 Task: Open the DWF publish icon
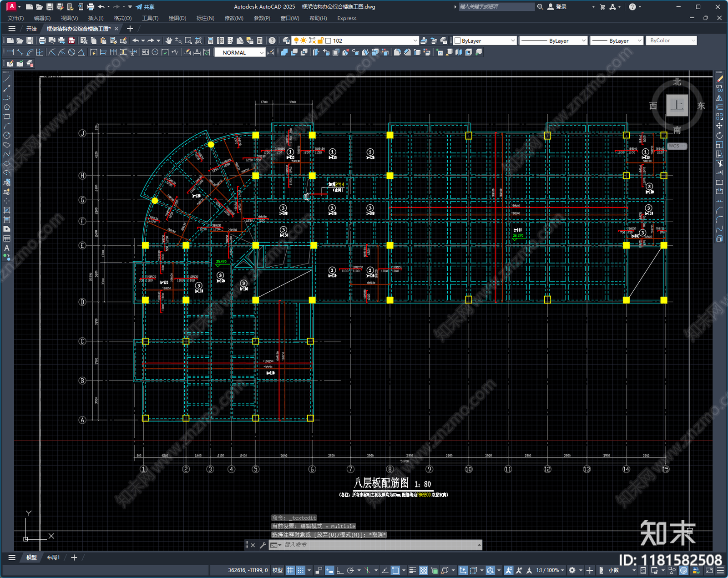tap(71, 41)
